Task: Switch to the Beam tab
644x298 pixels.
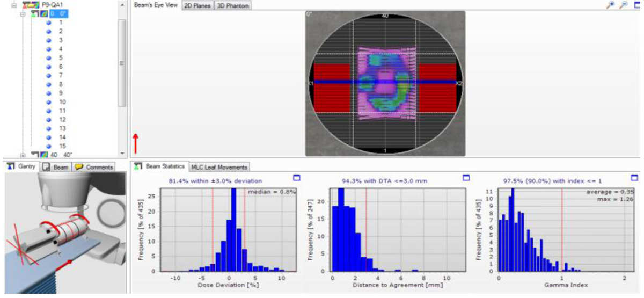Action: 56,167
